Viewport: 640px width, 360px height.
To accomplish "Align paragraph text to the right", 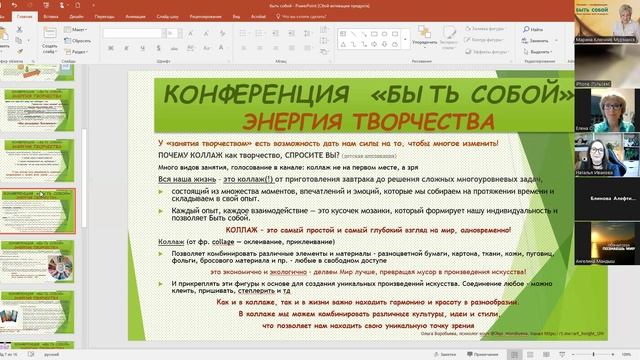I will click(x=276, y=48).
